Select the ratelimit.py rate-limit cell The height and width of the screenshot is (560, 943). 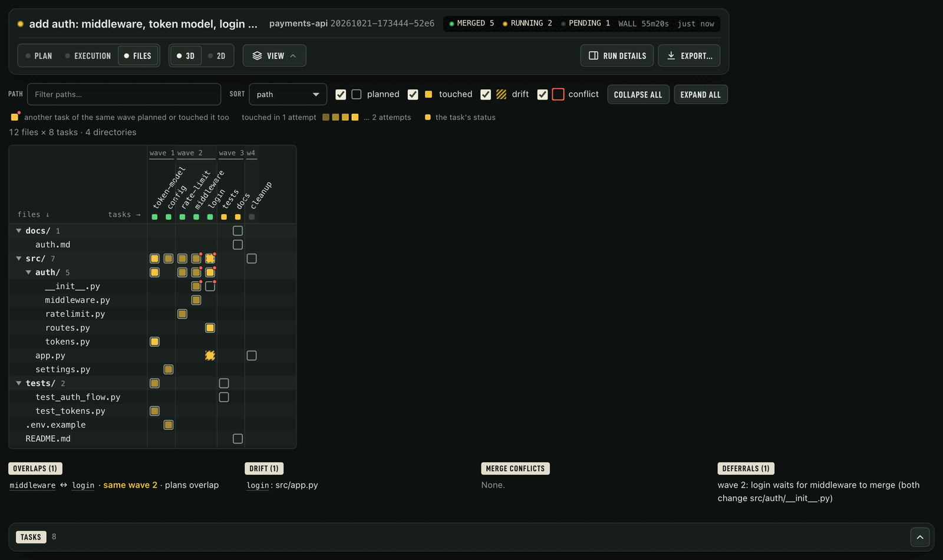(x=182, y=314)
